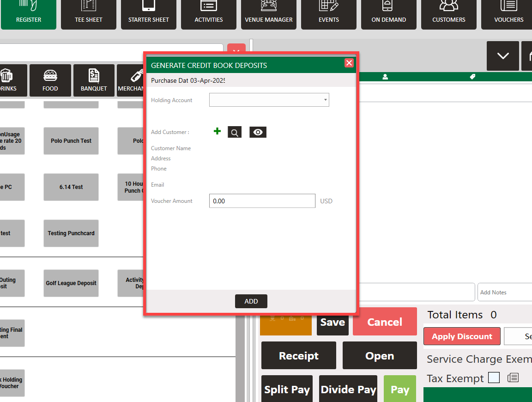Select the 10 Hour Punch item
This screenshot has width=532, height=402.
coord(131,187)
